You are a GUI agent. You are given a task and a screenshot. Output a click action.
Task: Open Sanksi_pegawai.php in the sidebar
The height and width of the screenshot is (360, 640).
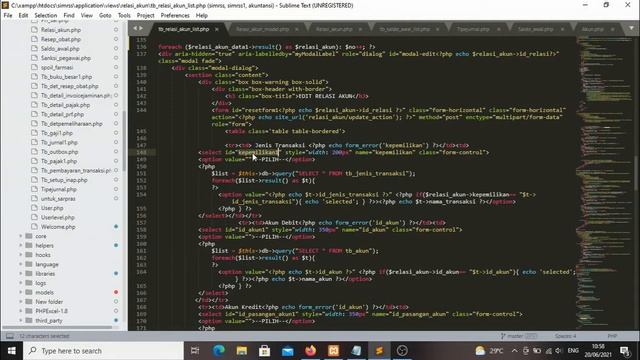(x=66, y=58)
